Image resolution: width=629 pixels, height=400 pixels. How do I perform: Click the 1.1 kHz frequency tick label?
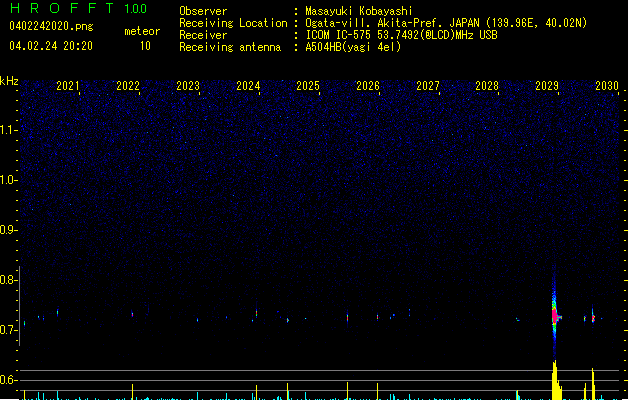(8, 130)
